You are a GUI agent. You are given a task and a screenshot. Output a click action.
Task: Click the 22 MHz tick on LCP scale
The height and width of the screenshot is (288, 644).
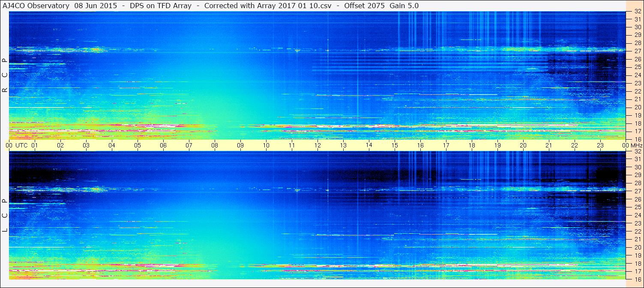point(637,231)
